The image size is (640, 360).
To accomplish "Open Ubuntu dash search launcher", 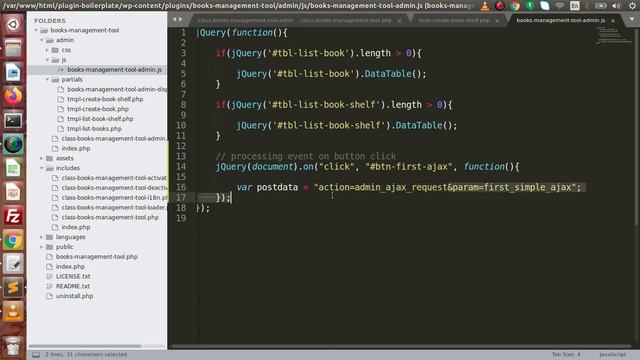I will pyautogui.click(x=13, y=24).
